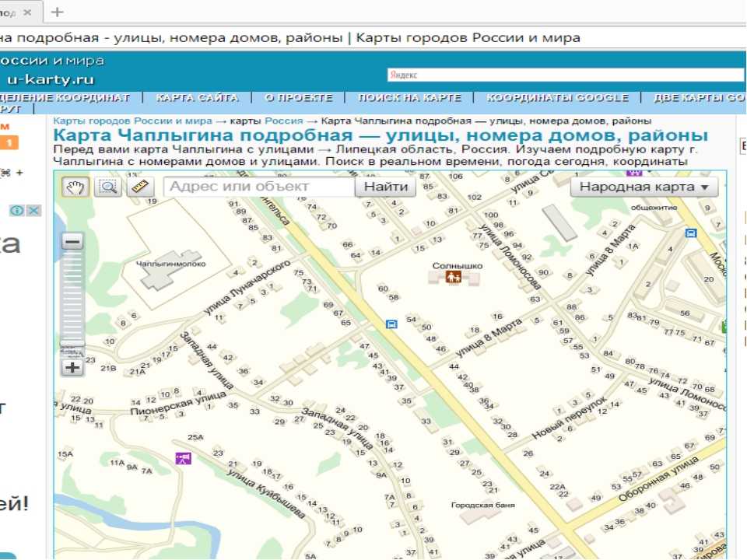Click house number 22А on map
The width and height of the screenshot is (747, 560).
click(x=557, y=487)
